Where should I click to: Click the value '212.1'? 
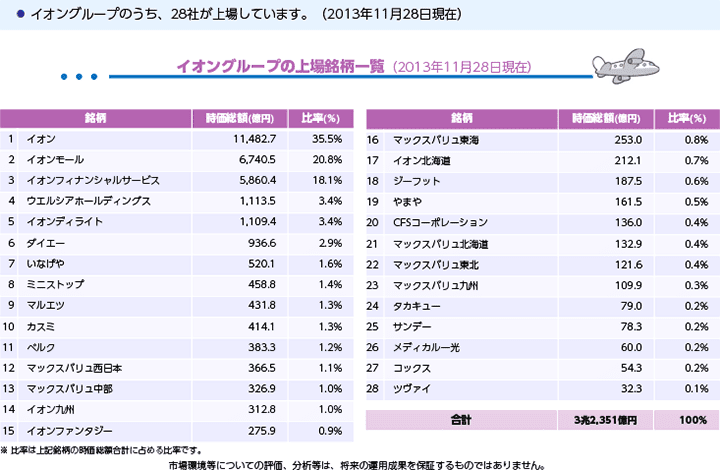[x=628, y=161]
